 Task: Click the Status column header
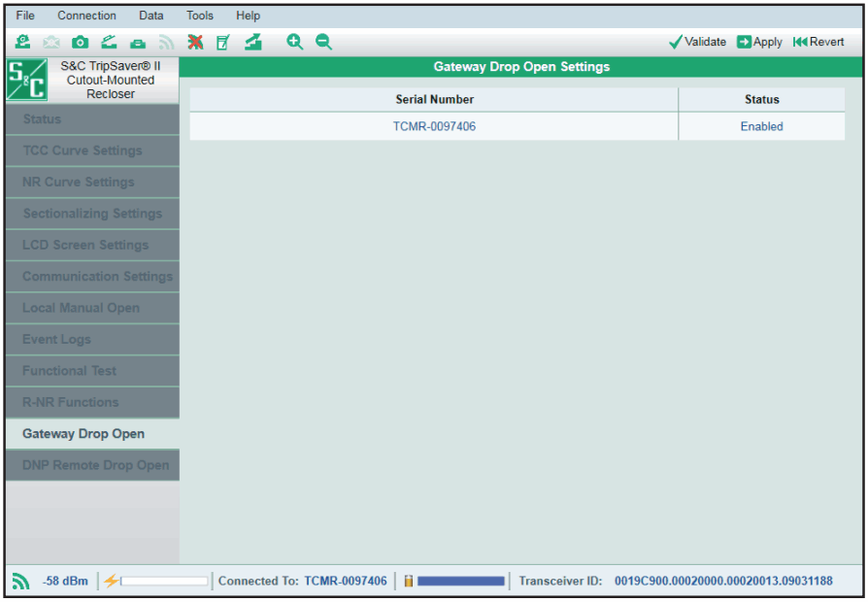pyautogui.click(x=762, y=100)
